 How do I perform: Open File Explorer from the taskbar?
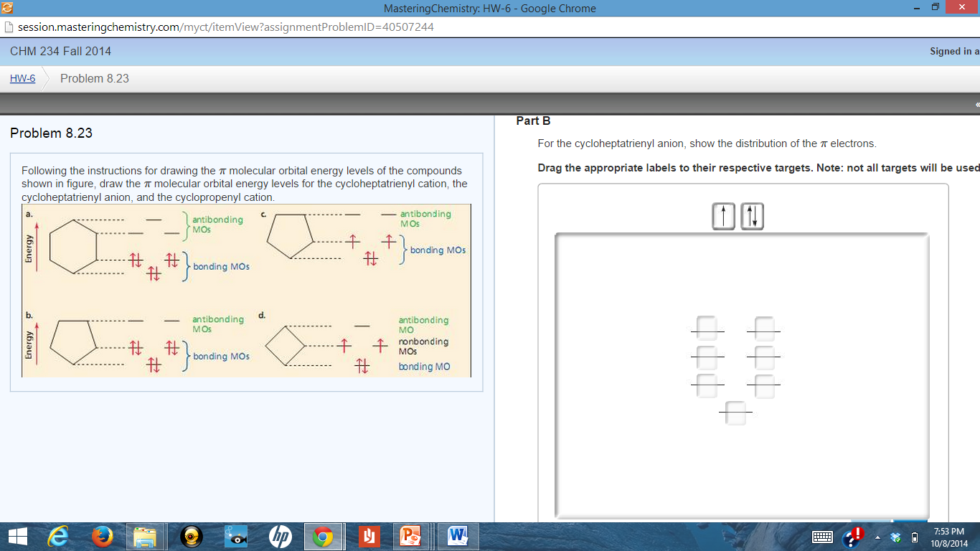(147, 536)
